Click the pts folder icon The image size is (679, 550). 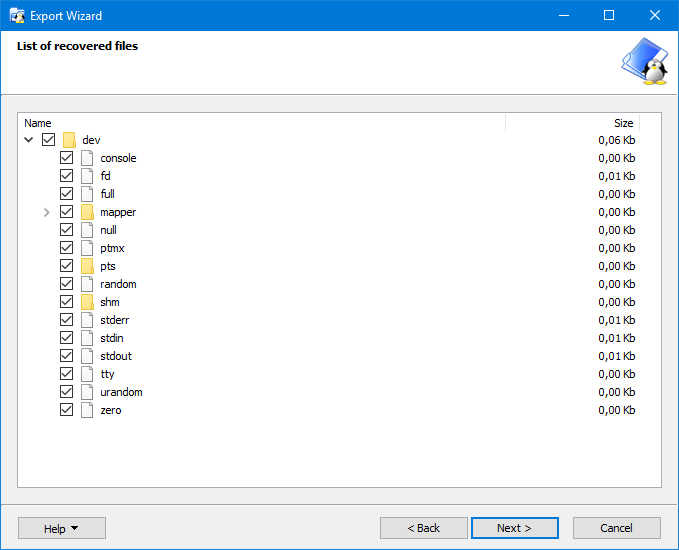click(x=87, y=266)
